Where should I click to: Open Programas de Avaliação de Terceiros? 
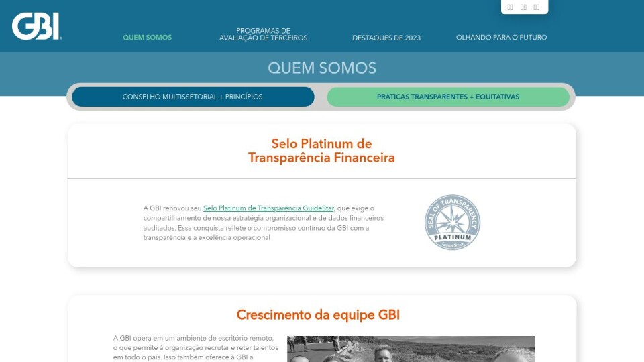pos(263,34)
